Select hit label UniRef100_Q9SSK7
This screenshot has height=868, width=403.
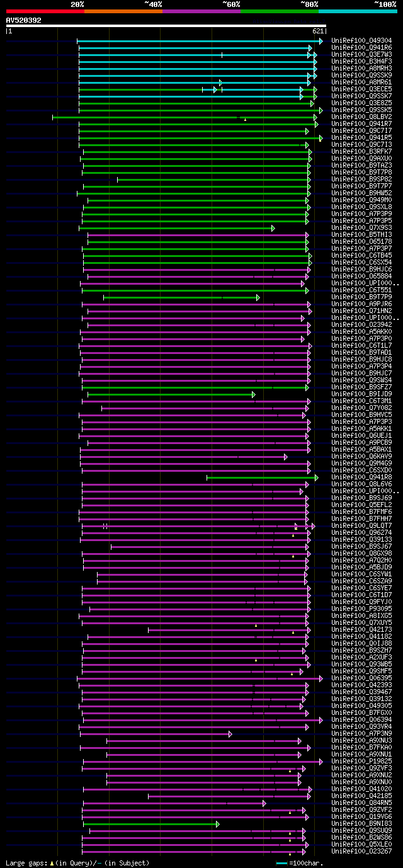coord(361,96)
